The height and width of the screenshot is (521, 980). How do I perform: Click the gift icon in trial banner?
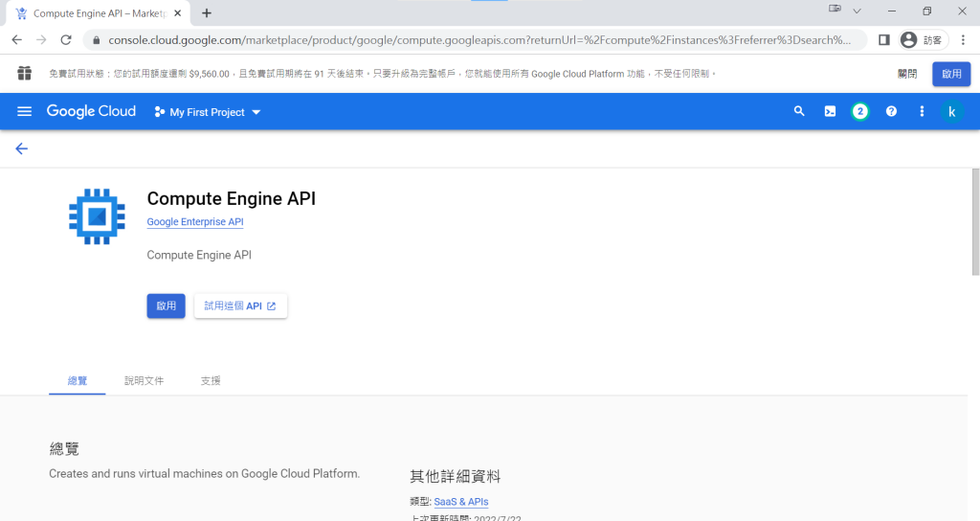click(x=24, y=73)
